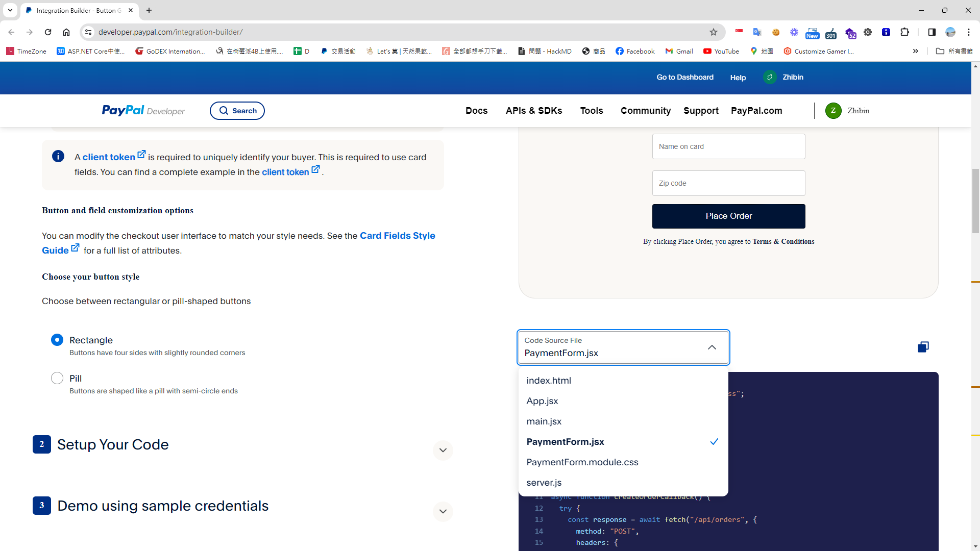
Task: Open the Google Translate extension icon
Action: coord(757,32)
